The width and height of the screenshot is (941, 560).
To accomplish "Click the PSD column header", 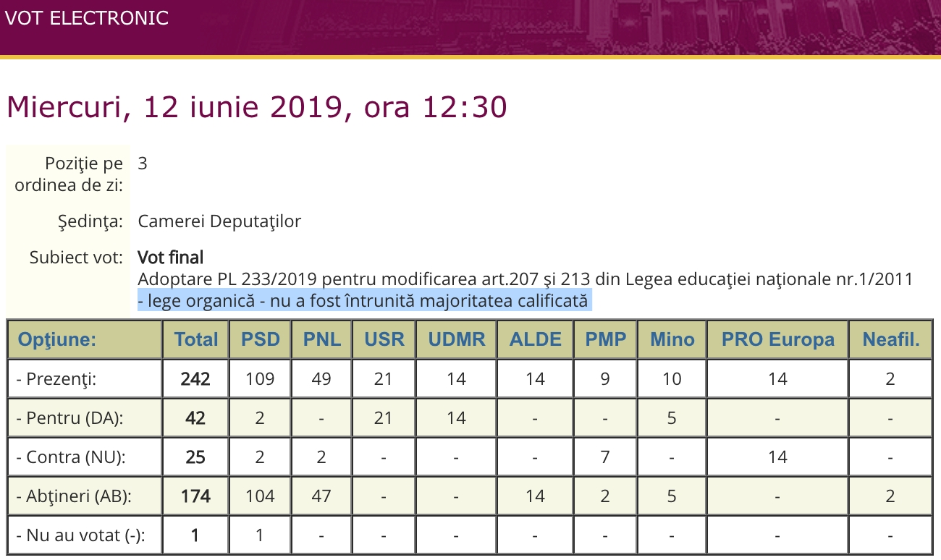I will pyautogui.click(x=260, y=339).
